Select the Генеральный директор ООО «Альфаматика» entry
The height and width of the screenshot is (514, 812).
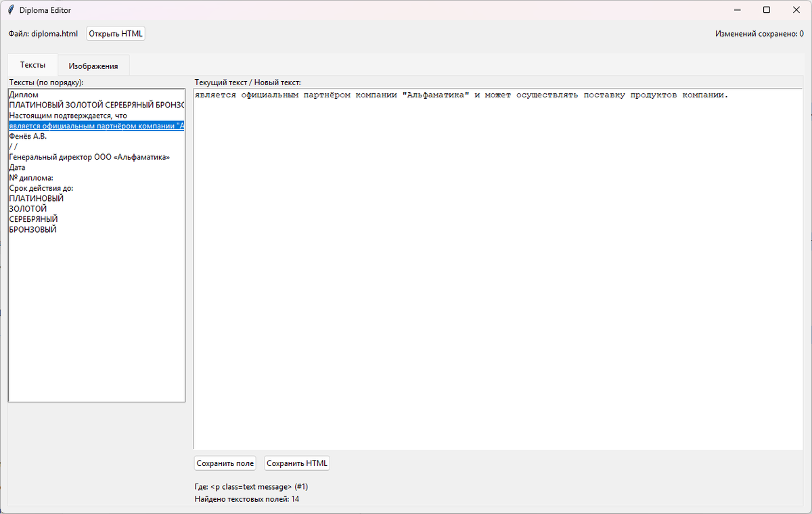88,157
